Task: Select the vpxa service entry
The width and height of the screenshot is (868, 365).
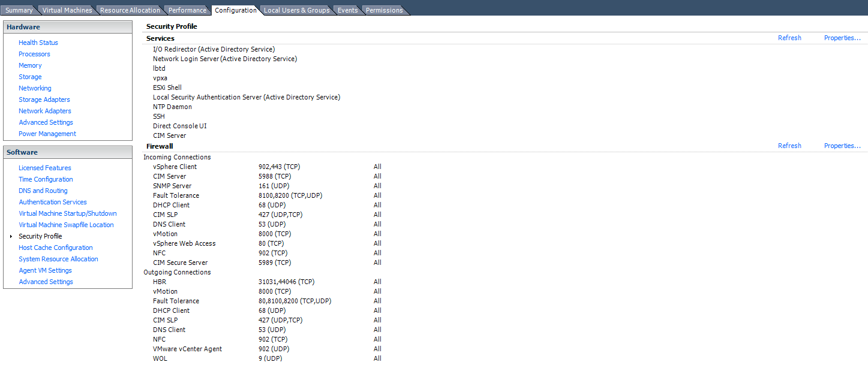Action: pos(160,78)
